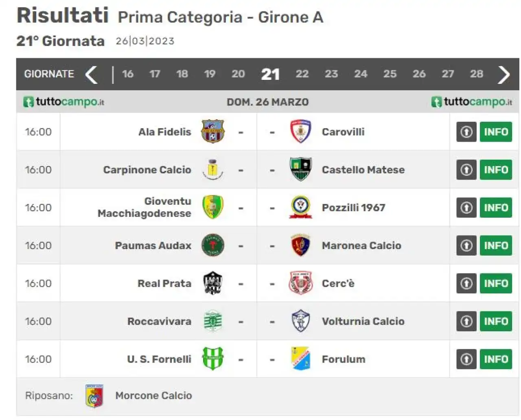
Task: Open INFO for Ala Fidelis vs Carovilli
Action: [x=496, y=132]
